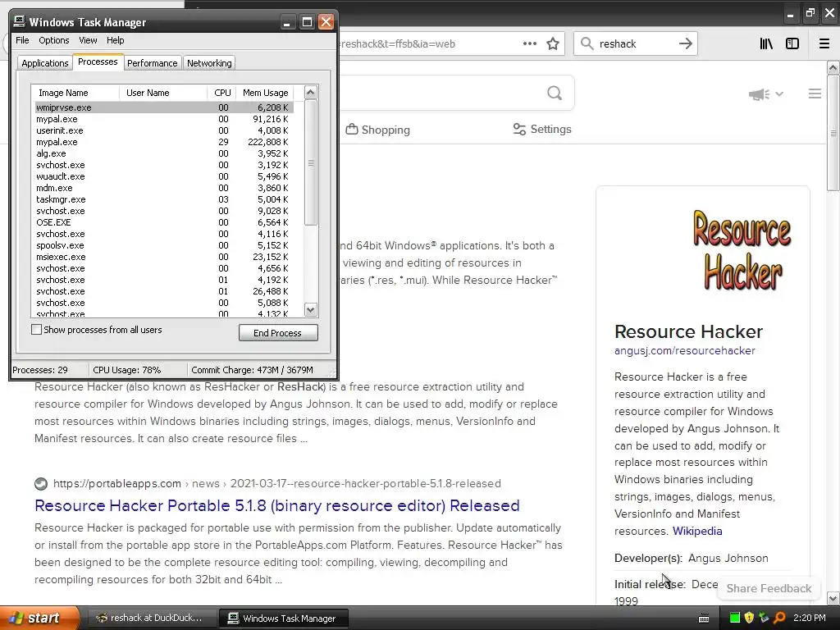
Task: Click the search go arrow in browser search box
Action: click(686, 44)
